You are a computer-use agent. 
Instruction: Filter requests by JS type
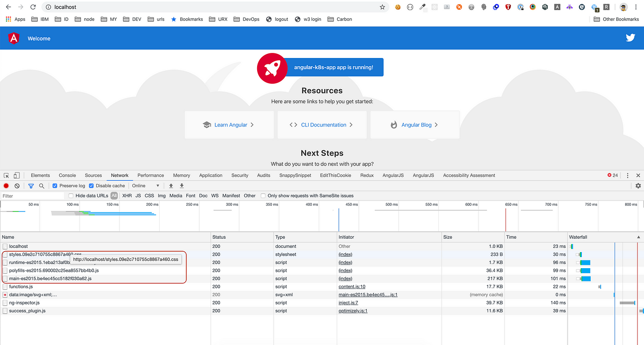click(x=138, y=196)
